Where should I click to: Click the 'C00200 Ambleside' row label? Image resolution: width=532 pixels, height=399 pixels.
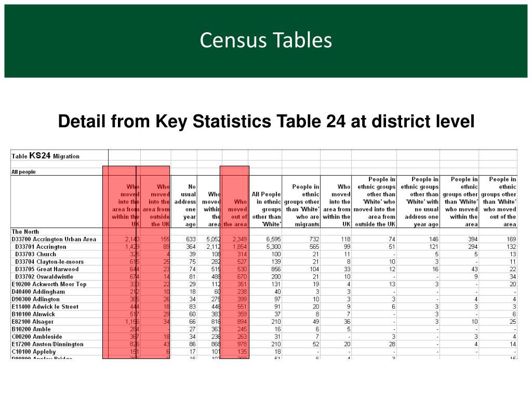[x=37, y=337]
